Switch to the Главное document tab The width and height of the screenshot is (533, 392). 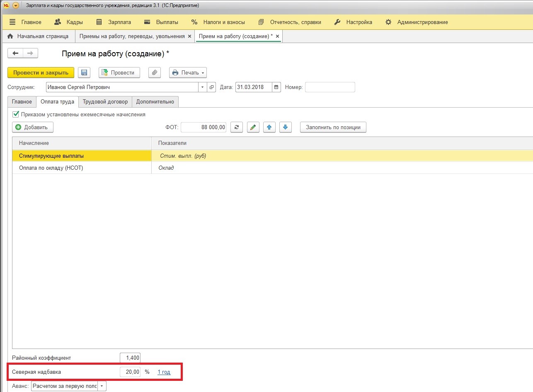(22, 102)
